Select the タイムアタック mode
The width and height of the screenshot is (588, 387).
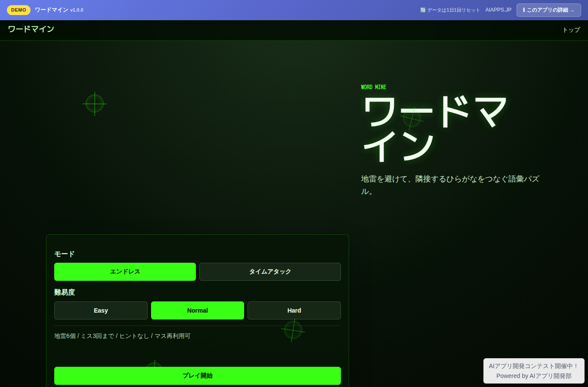(x=270, y=272)
